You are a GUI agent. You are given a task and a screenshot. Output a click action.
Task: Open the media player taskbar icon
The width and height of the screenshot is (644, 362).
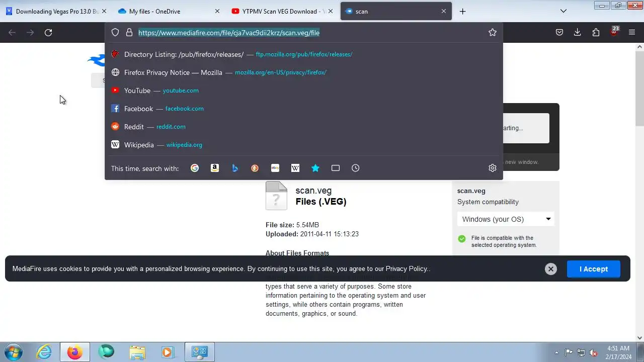[168, 352]
